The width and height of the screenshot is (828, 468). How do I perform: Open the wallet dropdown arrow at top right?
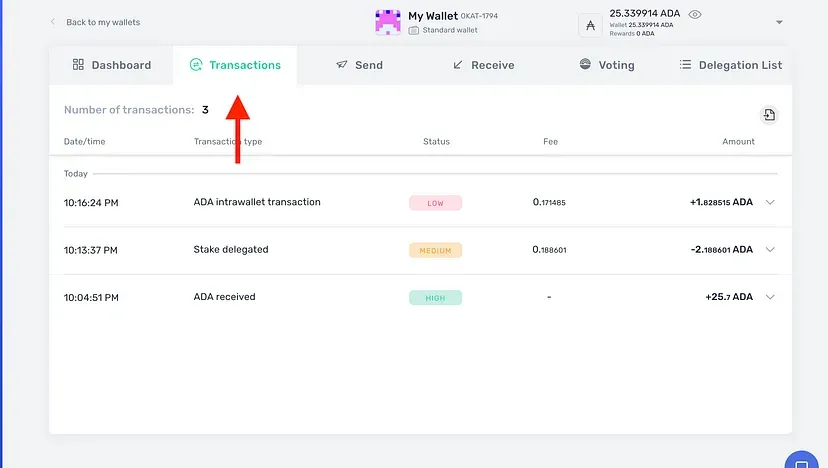coord(779,22)
